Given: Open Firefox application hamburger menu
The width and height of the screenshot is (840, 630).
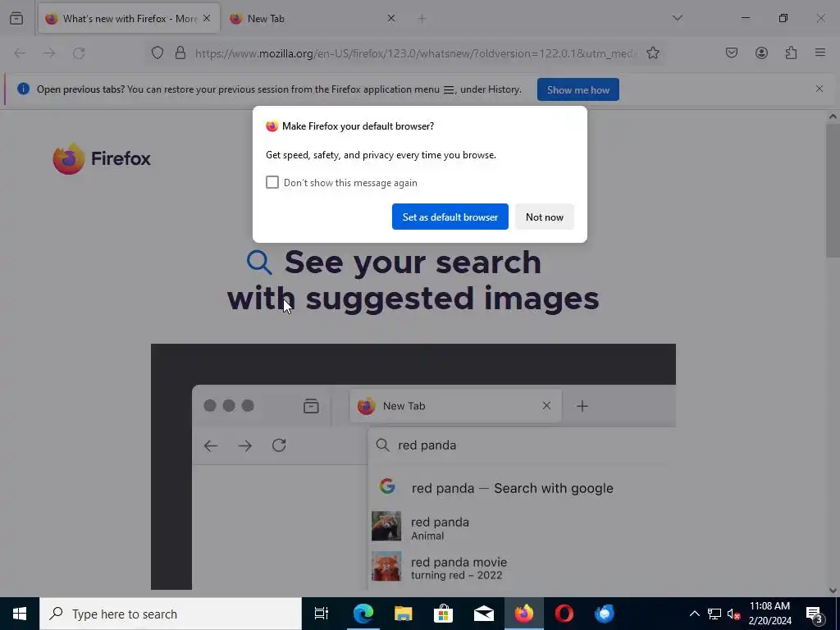Looking at the screenshot, I should [x=820, y=52].
